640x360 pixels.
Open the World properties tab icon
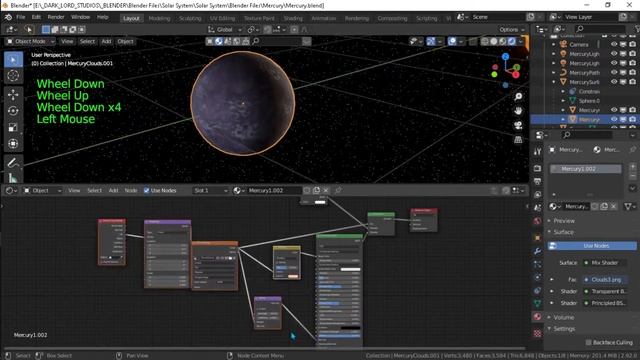[x=538, y=221]
